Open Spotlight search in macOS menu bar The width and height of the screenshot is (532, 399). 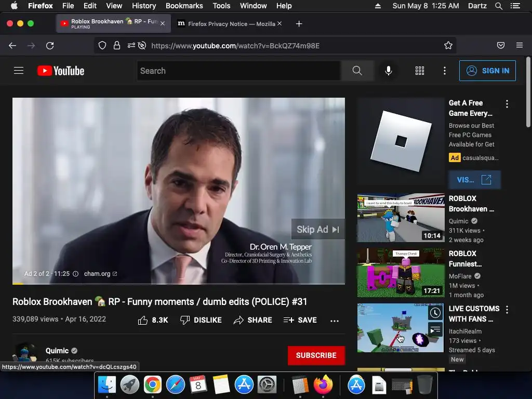pos(498,6)
